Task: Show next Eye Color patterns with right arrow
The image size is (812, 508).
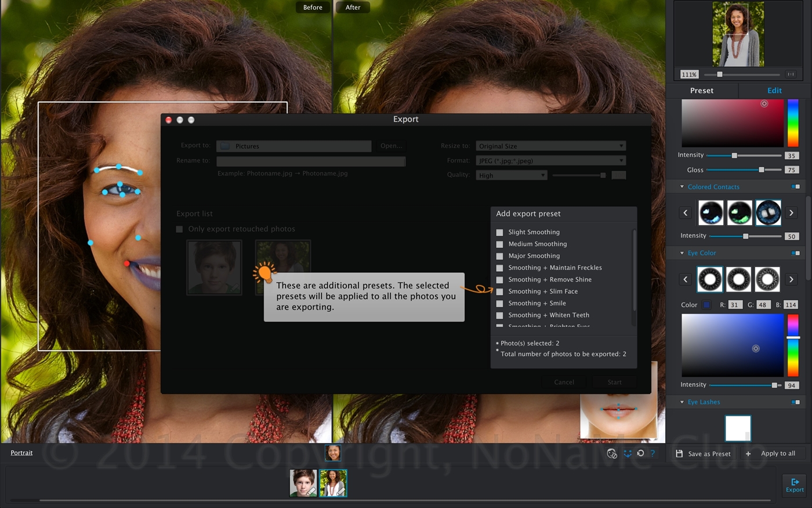Action: [791, 279]
